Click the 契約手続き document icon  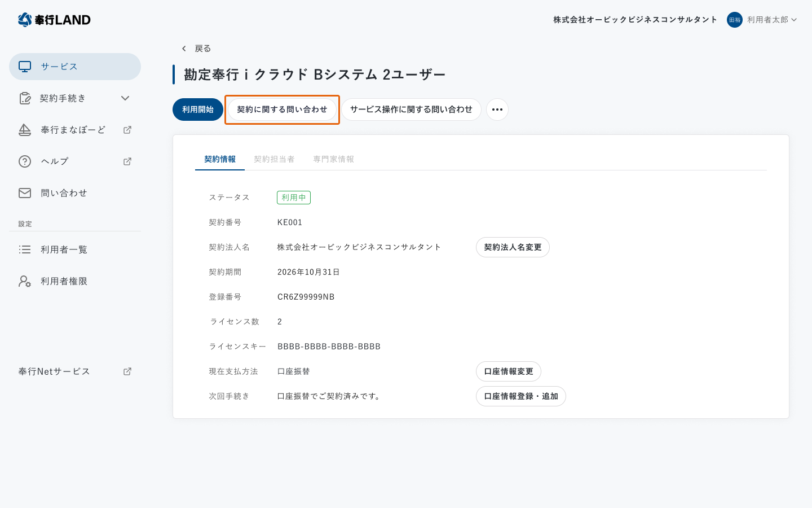coord(25,98)
